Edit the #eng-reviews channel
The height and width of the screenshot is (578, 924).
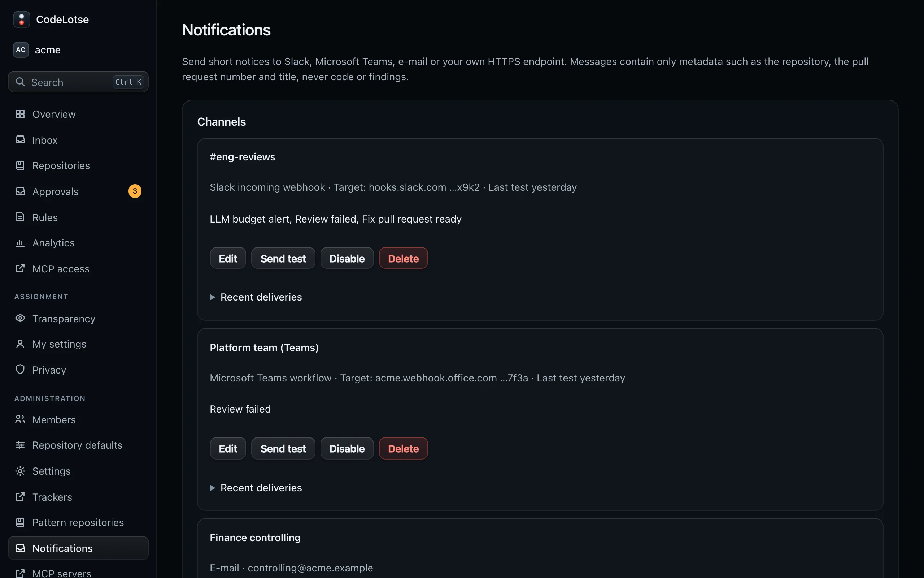click(x=228, y=258)
